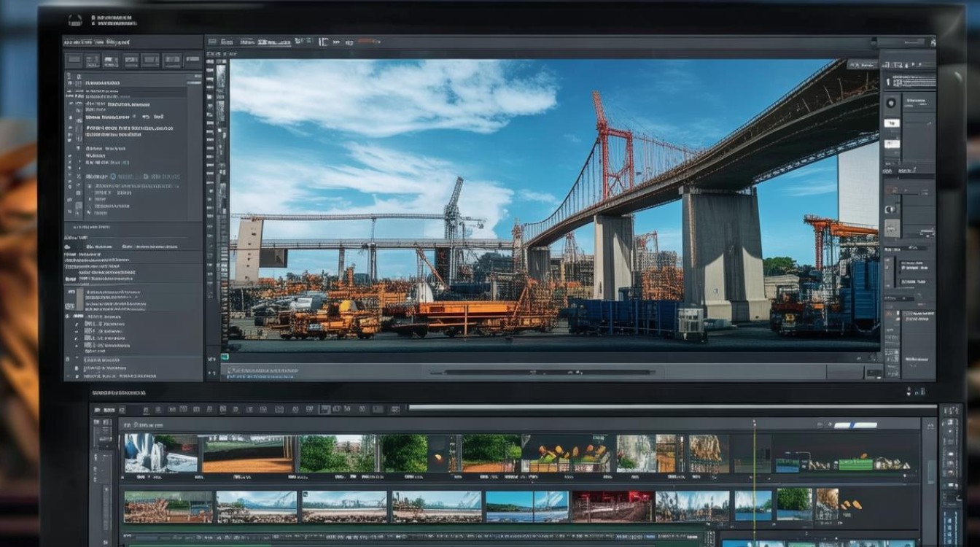
Task: Toggle the blue-white switch at the timeline's top right
Action: (x=855, y=424)
